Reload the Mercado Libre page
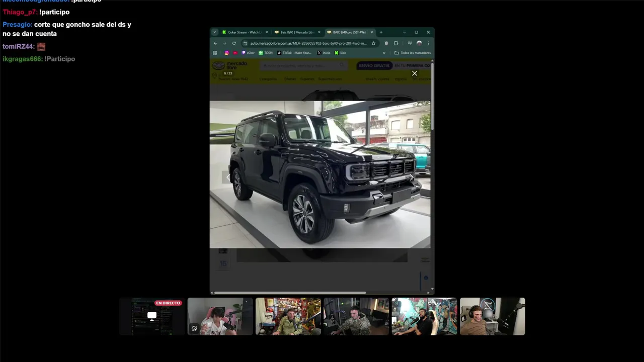 tap(234, 43)
